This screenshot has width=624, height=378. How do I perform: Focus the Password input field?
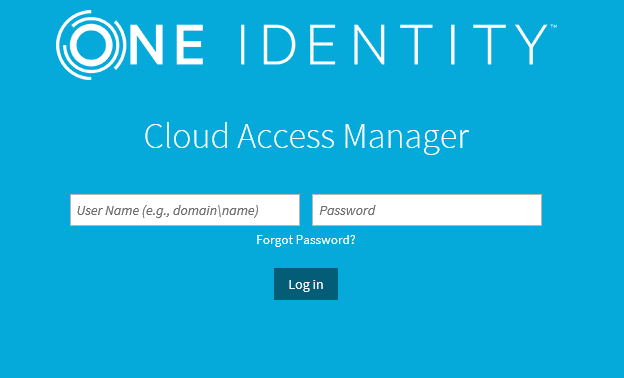tap(427, 210)
